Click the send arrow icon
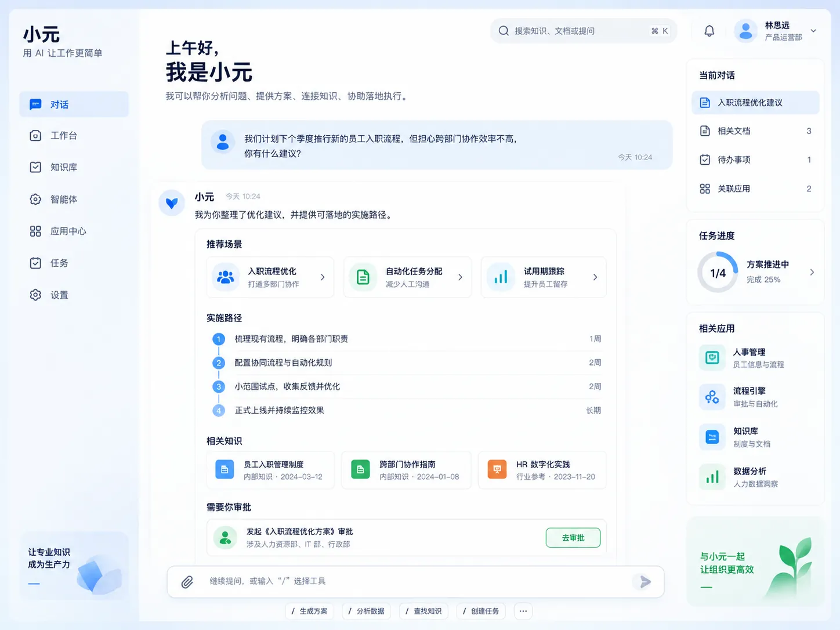The width and height of the screenshot is (840, 630). pyautogui.click(x=645, y=582)
